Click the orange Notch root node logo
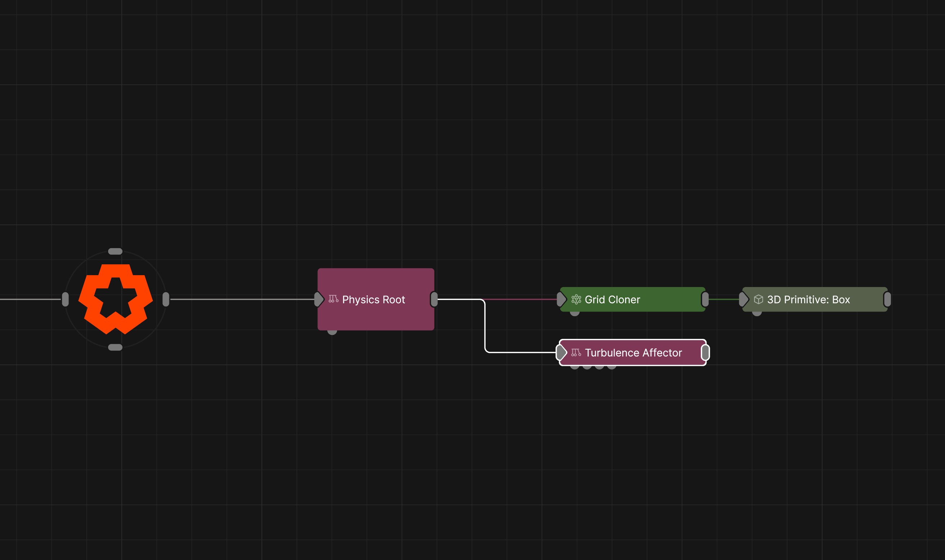Screen dimensions: 945x560 (x=116, y=299)
